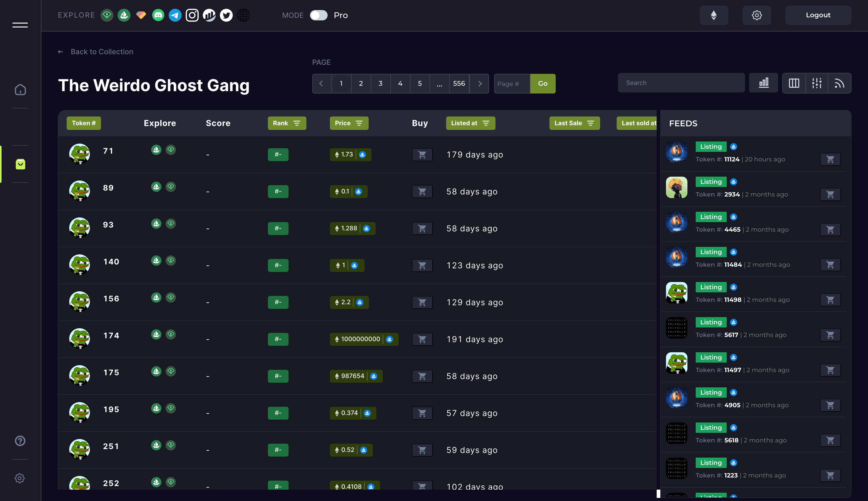Open the chart analytics link icon in header

click(x=209, y=15)
